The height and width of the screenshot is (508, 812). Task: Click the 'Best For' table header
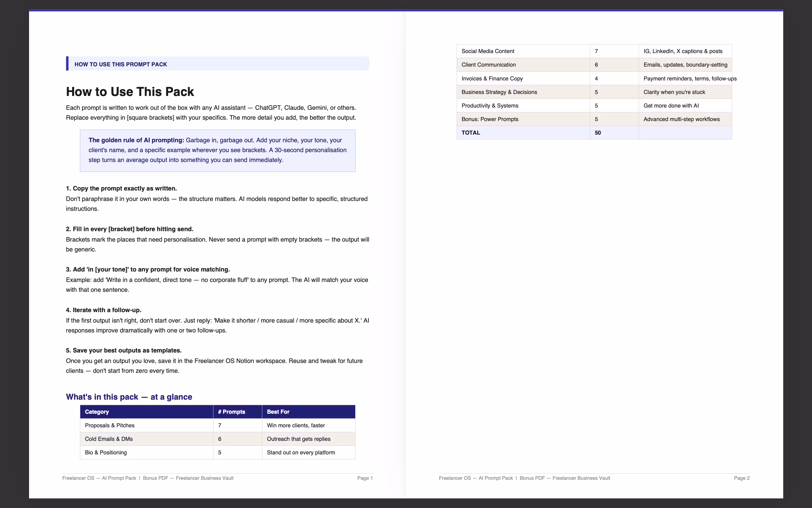309,412
